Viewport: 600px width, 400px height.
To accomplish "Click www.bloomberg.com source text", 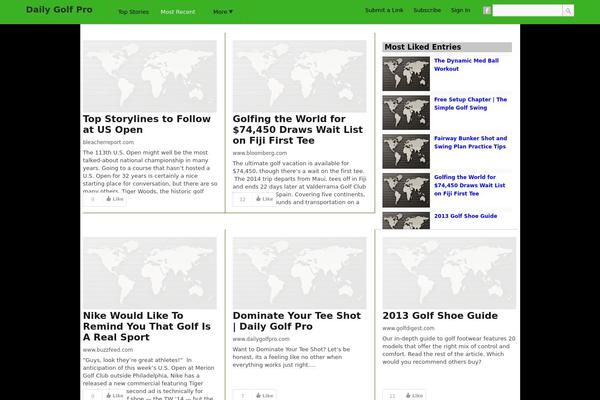I will coord(260,153).
